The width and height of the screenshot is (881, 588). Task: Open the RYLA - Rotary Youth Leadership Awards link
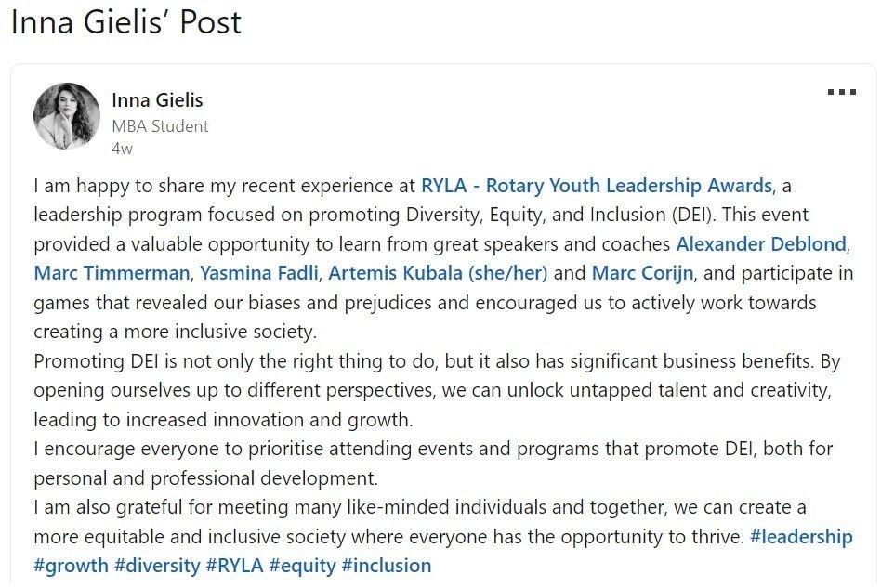pyautogui.click(x=597, y=186)
